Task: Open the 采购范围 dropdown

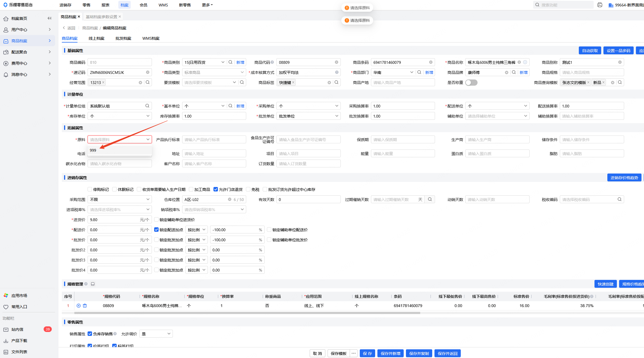Action: click(x=119, y=199)
